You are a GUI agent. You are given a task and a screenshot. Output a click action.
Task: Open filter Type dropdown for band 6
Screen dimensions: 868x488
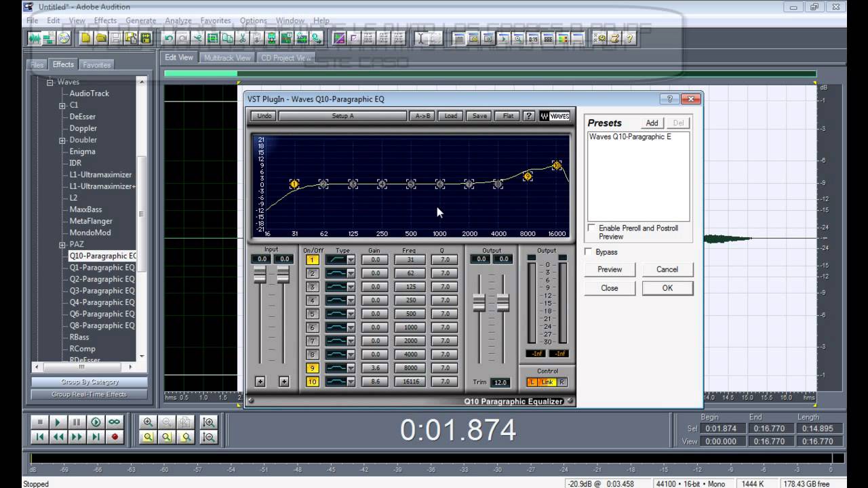tap(351, 327)
